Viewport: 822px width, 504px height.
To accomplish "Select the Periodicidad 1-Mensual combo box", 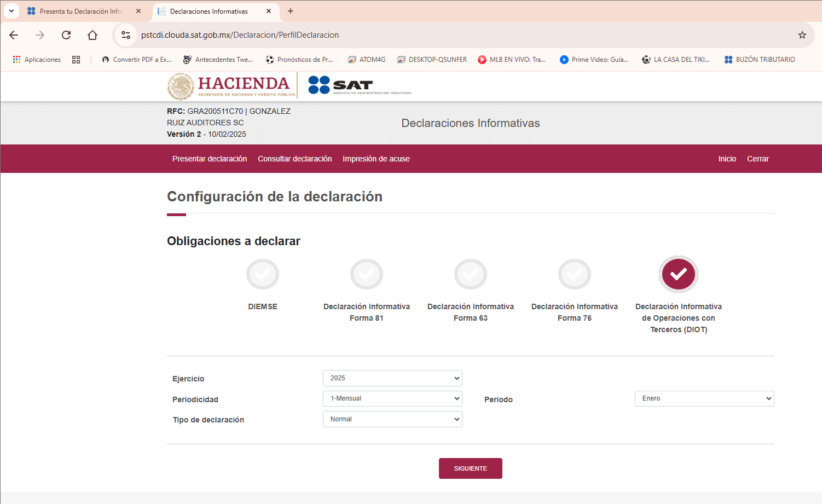I will [x=392, y=398].
